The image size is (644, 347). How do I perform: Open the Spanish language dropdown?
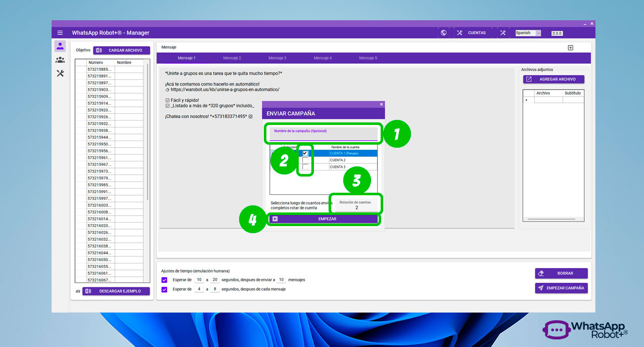528,33
